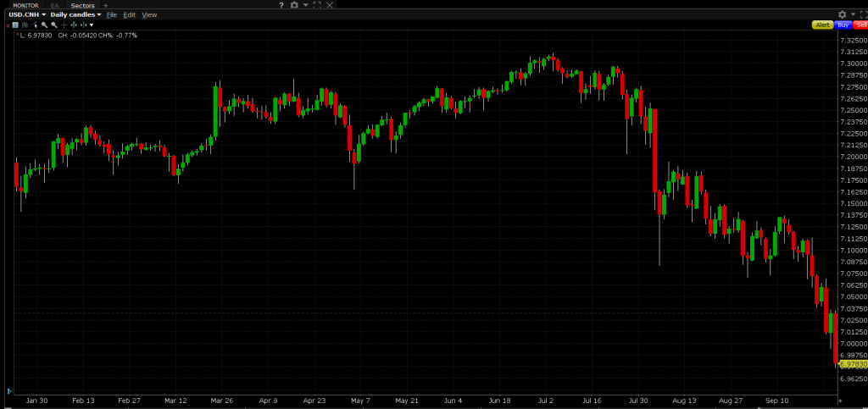
Task: Click the blue Buy button
Action: pos(843,25)
